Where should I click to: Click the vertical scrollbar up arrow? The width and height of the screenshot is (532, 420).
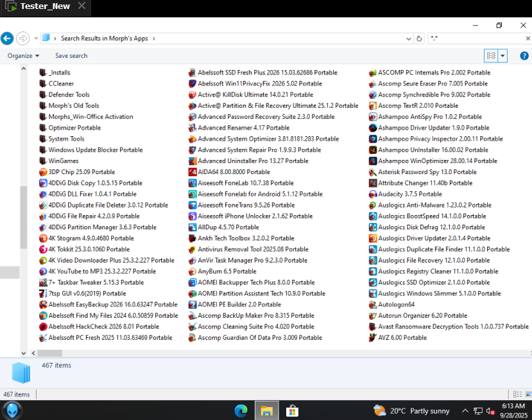(23, 69)
